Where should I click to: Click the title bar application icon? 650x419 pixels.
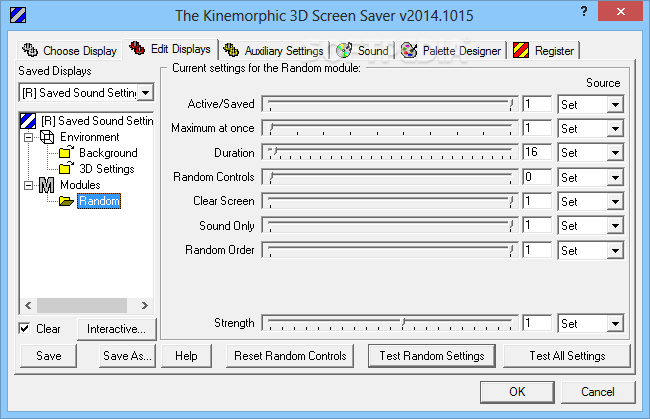click(x=18, y=15)
